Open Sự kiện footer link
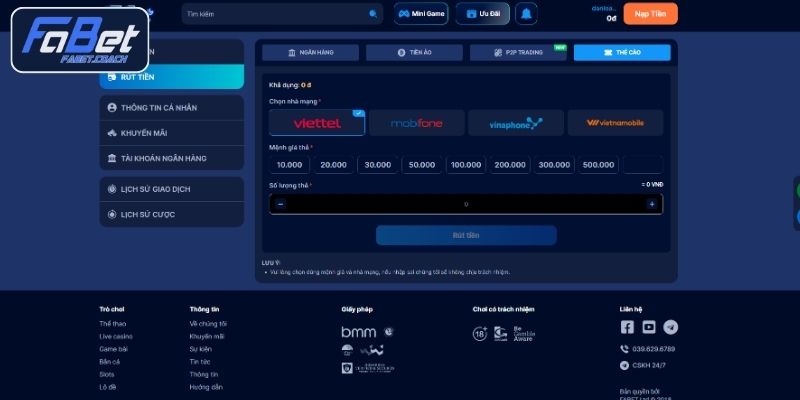800x400 pixels. 201,349
